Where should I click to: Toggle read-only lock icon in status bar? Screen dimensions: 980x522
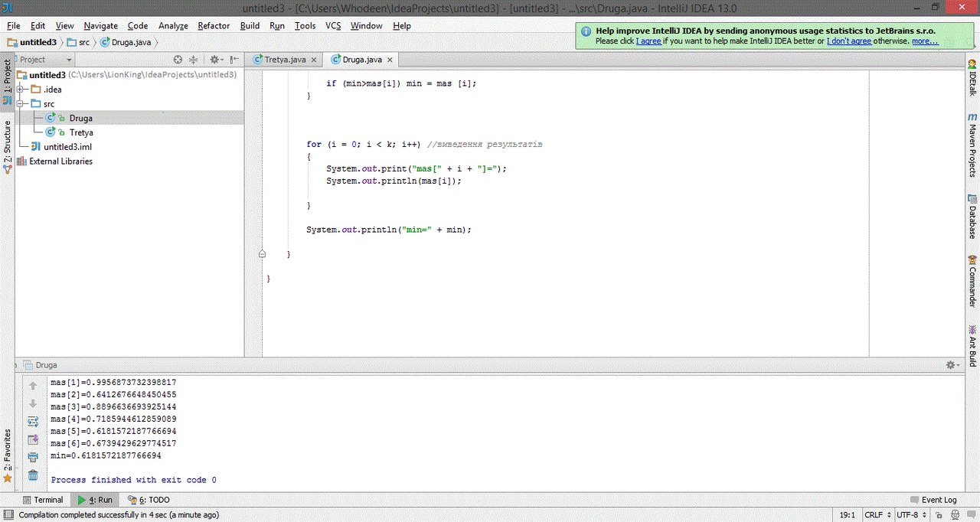click(x=939, y=515)
